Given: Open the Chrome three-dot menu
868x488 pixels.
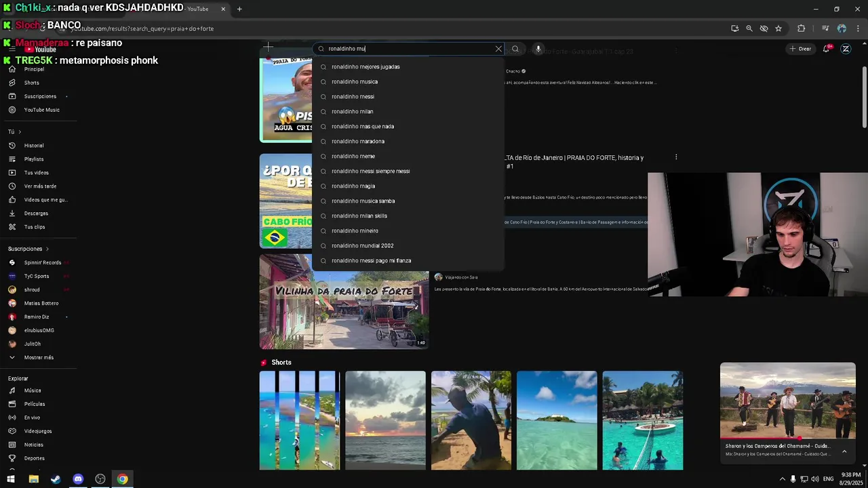Looking at the screenshot, I should [x=859, y=28].
